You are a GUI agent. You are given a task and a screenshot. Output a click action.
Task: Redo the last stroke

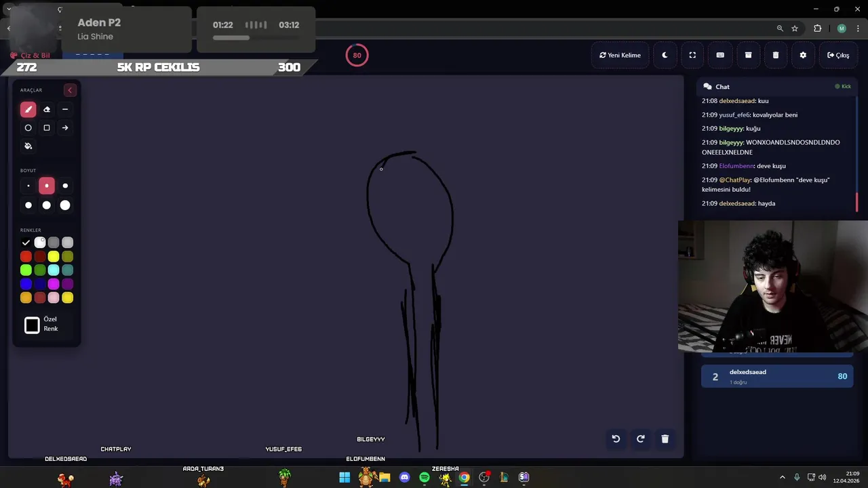640,439
